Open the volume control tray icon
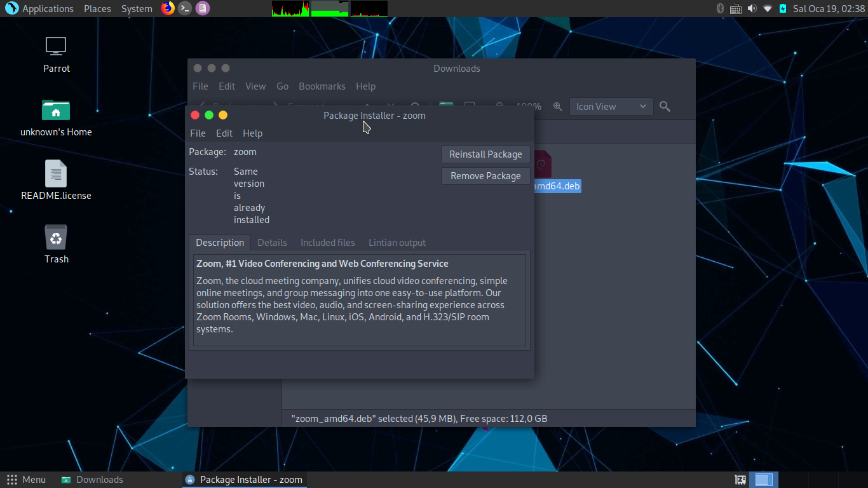 pyautogui.click(x=752, y=8)
